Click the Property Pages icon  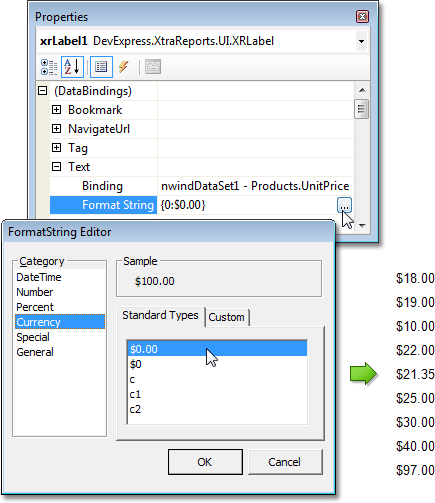(153, 67)
